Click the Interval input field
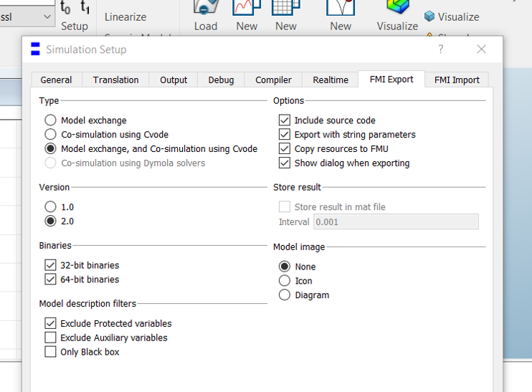The width and height of the screenshot is (532, 392). click(396, 221)
